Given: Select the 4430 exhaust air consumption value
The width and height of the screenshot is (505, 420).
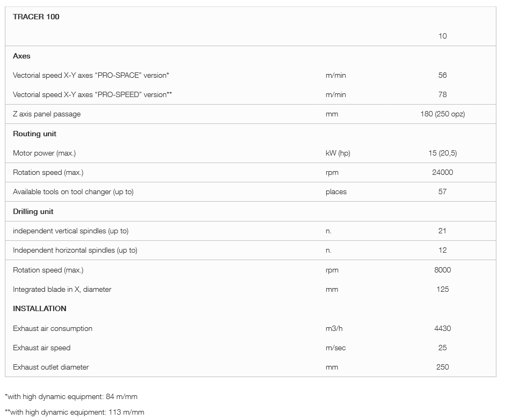Looking at the screenshot, I should coord(443,329).
